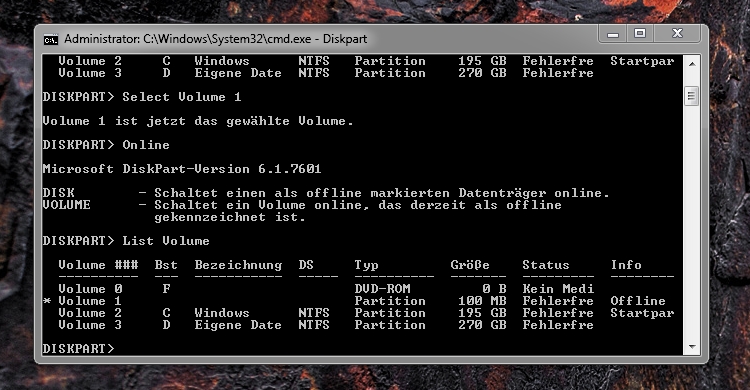Click the scrollbar down arrow
This screenshot has width=750, height=390.
[692, 347]
